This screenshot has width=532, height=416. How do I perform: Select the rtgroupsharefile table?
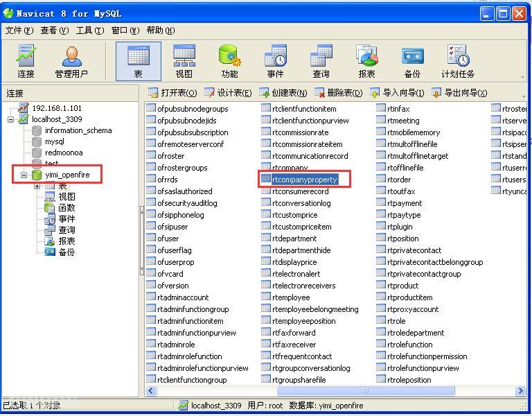click(x=299, y=380)
